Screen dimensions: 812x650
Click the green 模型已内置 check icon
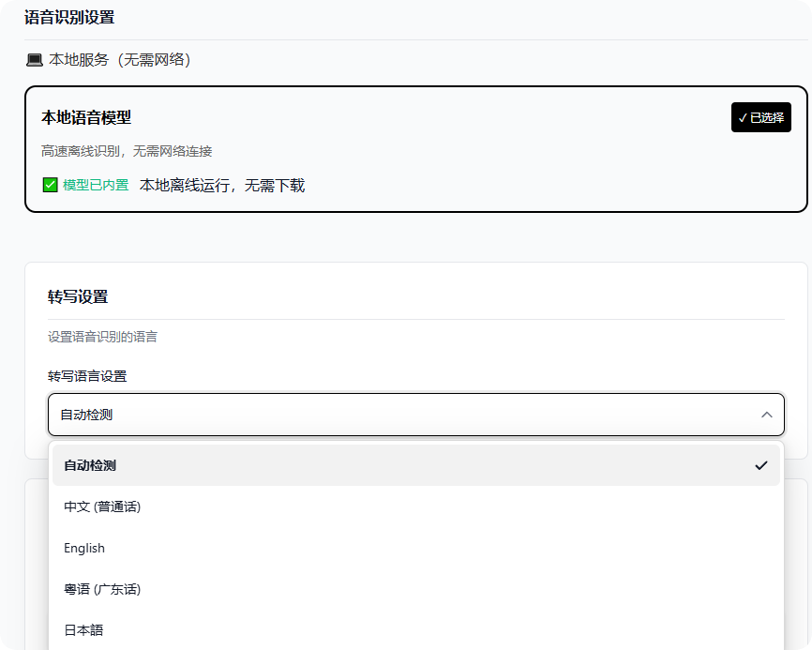[x=49, y=185]
